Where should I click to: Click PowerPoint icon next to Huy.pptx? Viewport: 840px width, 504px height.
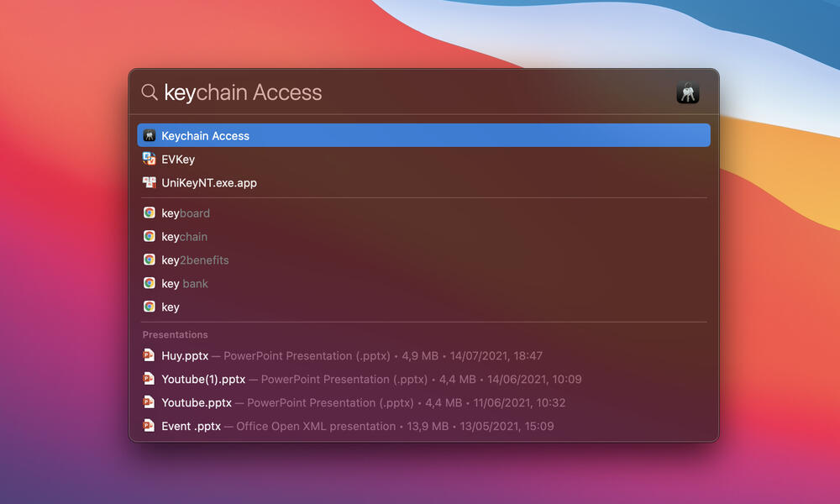tap(149, 355)
